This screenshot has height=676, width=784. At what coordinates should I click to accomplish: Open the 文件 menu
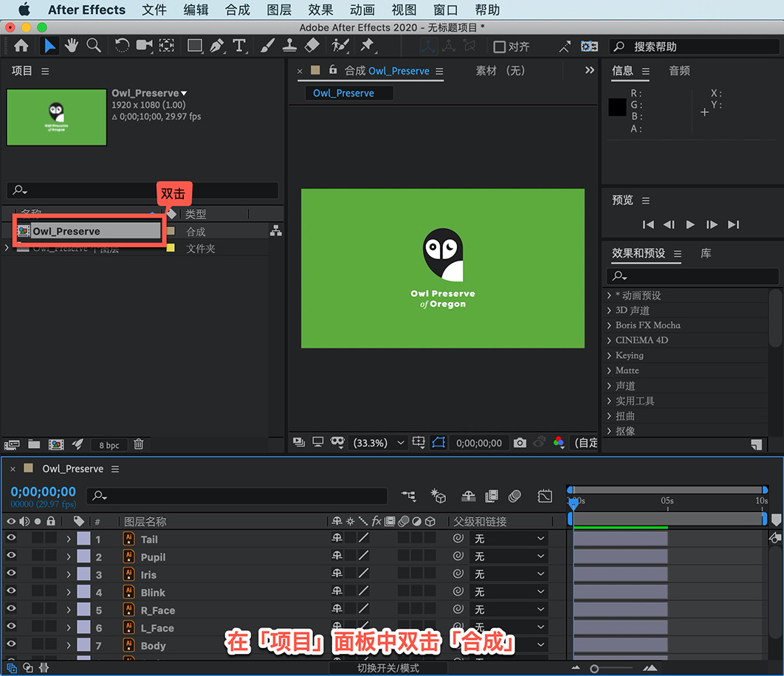coord(154,10)
